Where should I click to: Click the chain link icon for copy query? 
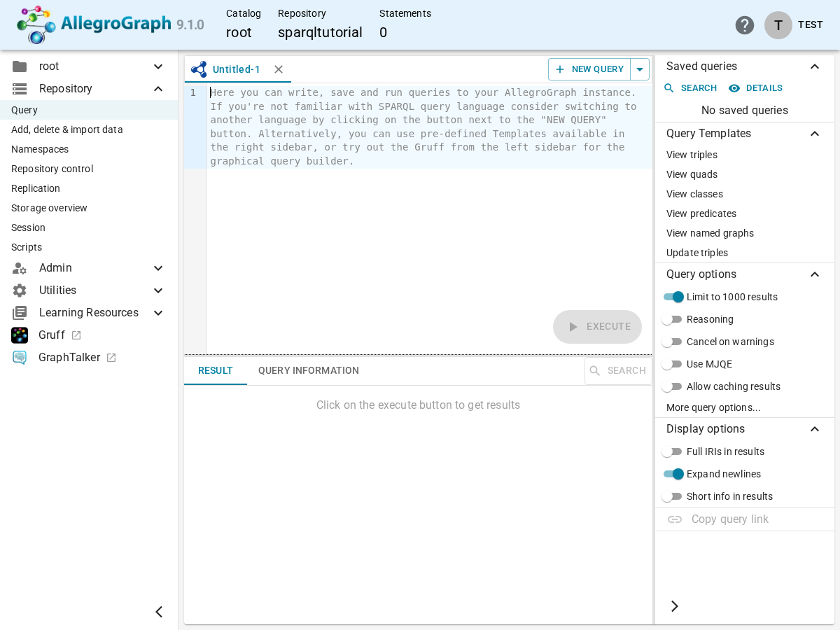tap(675, 519)
